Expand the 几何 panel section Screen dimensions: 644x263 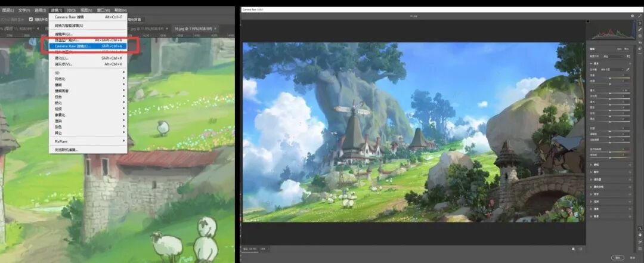pyautogui.click(x=591, y=202)
